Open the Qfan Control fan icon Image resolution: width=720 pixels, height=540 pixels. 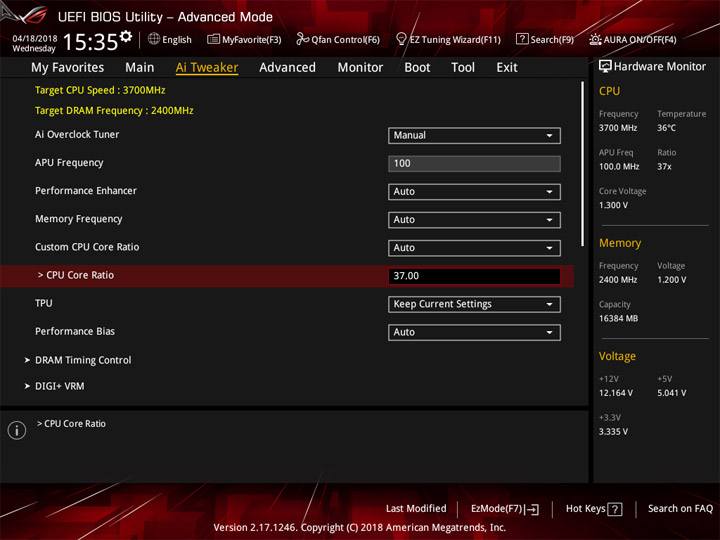coord(302,39)
